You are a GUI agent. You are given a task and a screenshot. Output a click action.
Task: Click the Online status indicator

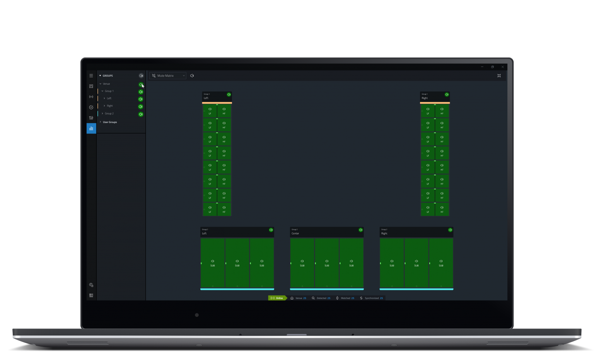(x=278, y=298)
